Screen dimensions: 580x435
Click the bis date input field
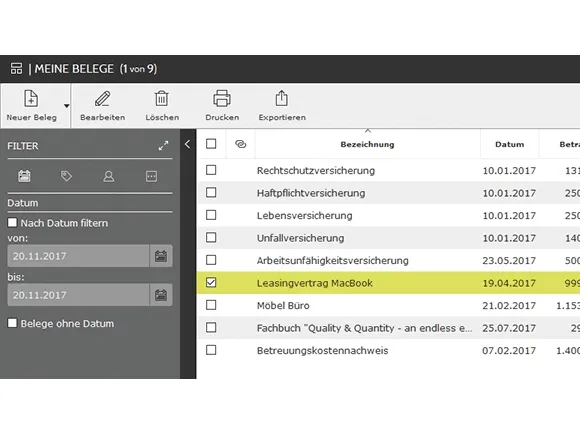(x=78, y=295)
